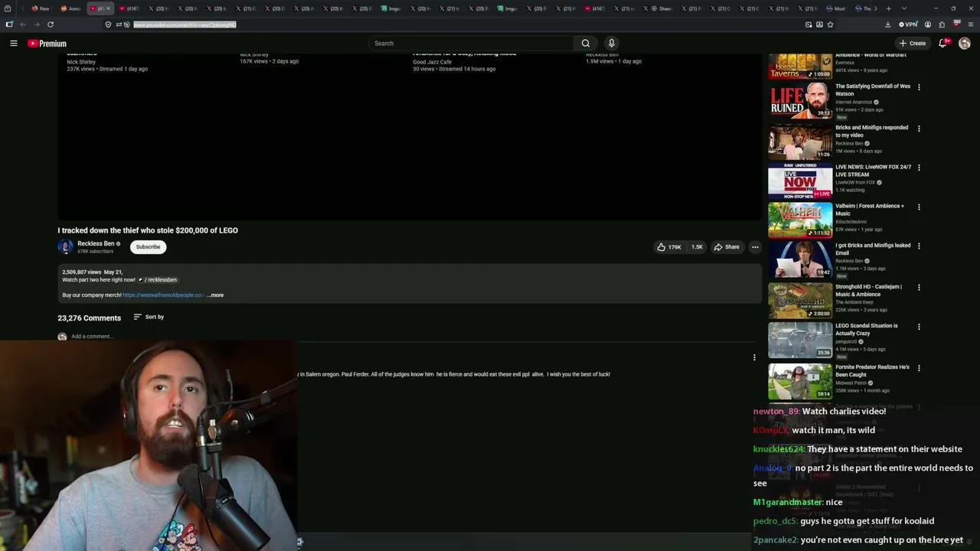Start voice search with the microphone icon
The height and width of the screenshot is (551, 980).
[611, 44]
